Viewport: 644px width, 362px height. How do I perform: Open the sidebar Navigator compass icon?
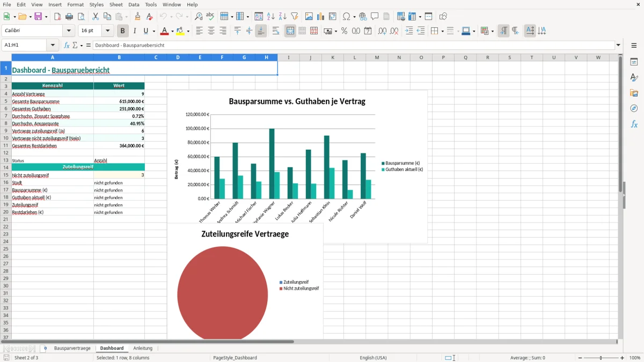(634, 108)
